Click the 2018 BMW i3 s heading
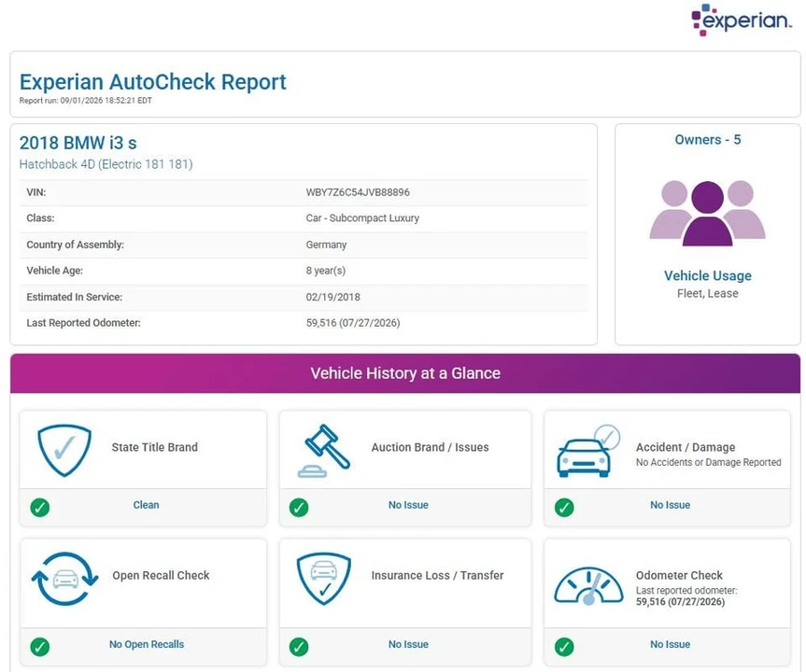This screenshot has width=806, height=672. click(x=78, y=143)
